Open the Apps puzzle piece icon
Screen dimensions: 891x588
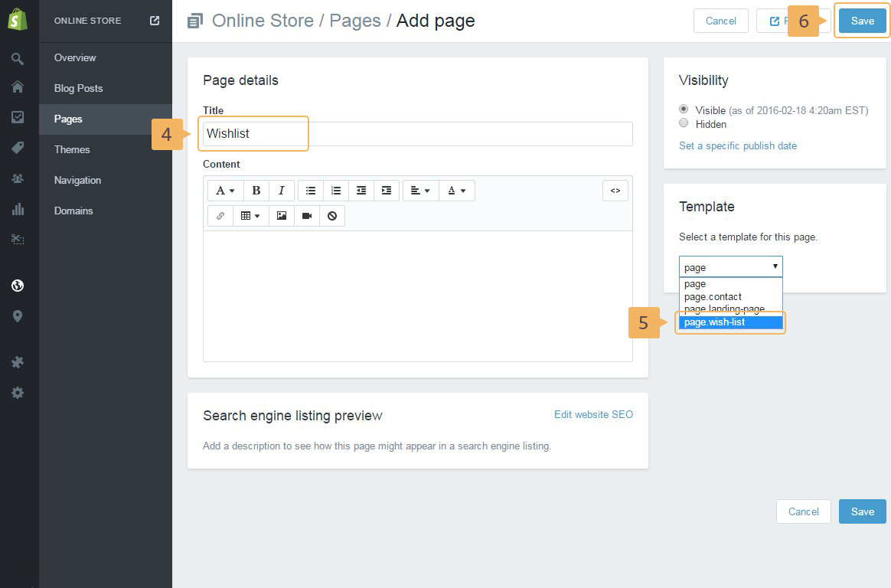(18, 362)
